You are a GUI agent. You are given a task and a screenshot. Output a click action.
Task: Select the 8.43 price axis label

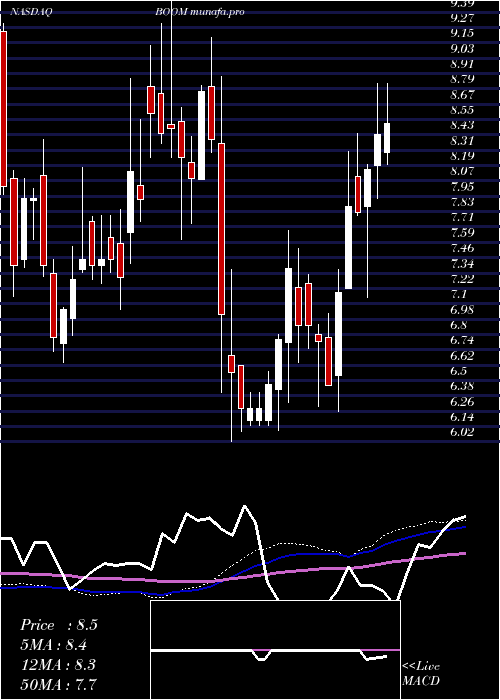point(462,125)
